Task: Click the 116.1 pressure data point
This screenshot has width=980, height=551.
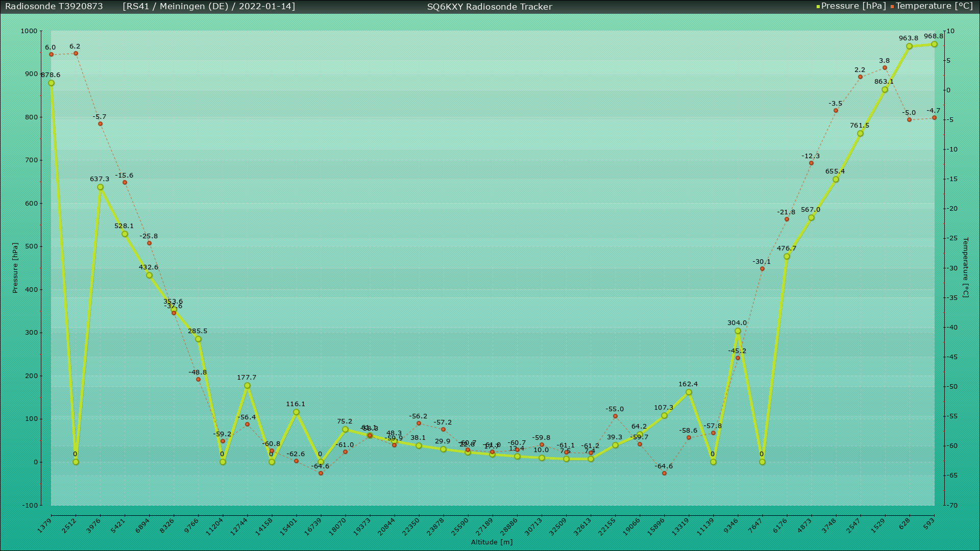Action: coord(296,412)
